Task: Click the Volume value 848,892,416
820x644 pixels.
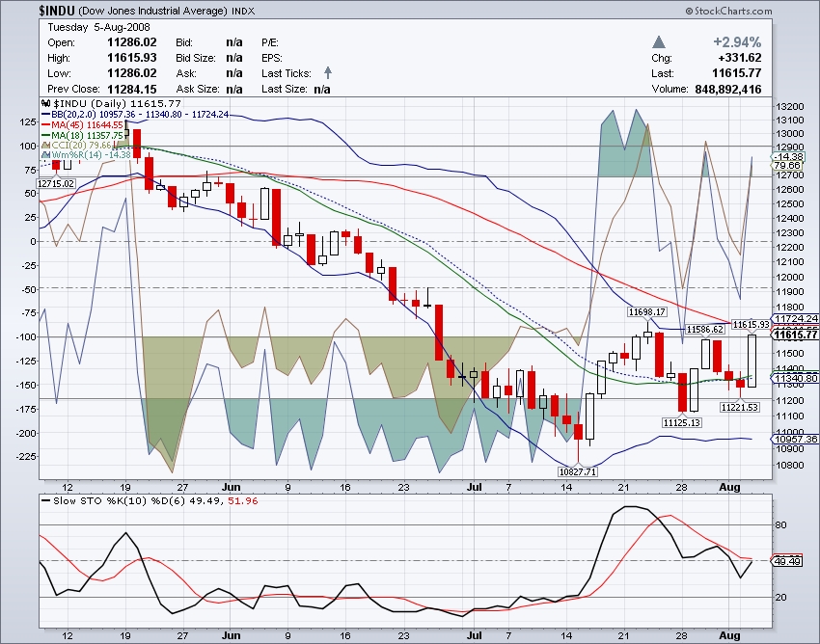Action: (x=728, y=89)
